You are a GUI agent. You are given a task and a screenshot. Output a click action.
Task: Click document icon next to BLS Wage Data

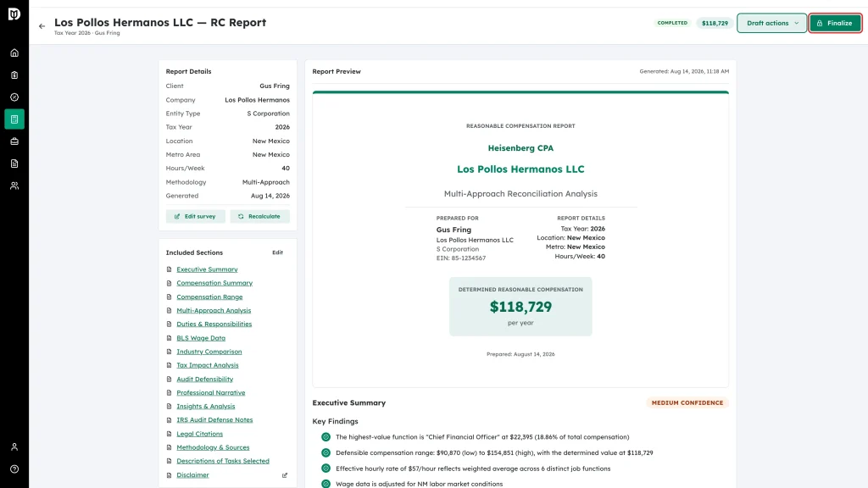pyautogui.click(x=170, y=338)
